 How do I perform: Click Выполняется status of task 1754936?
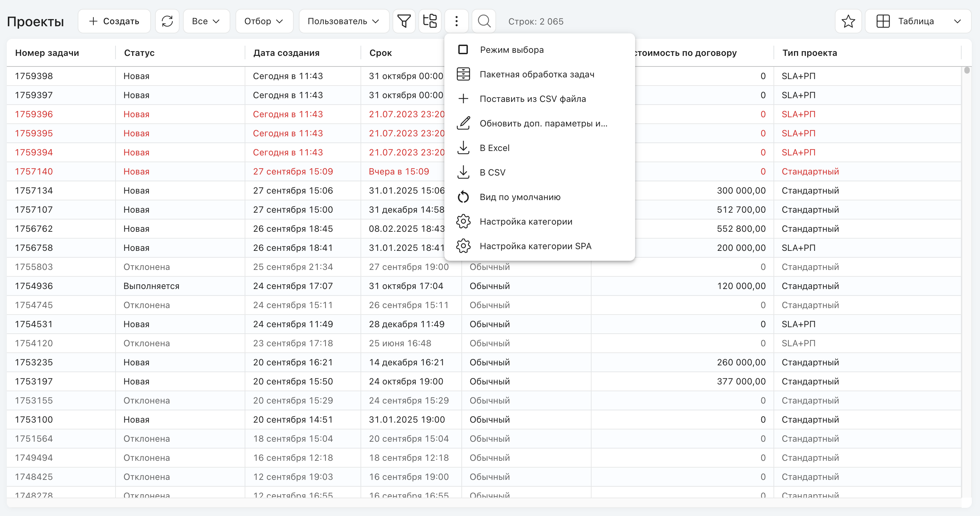pos(151,286)
